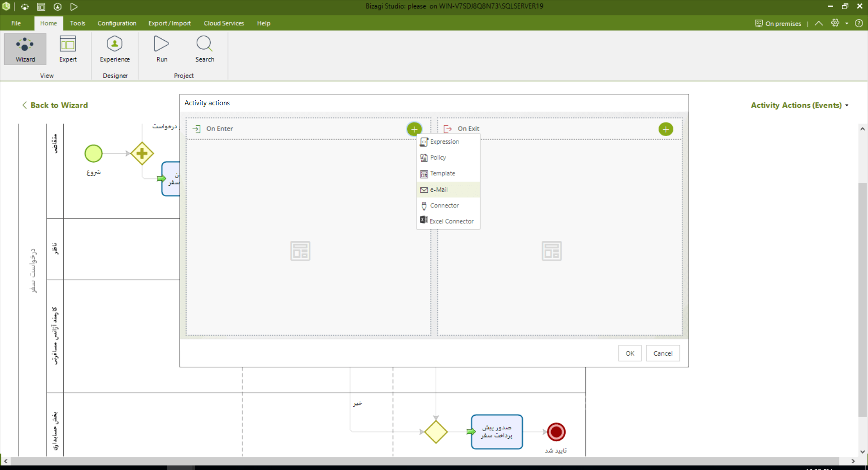Click the quick access modeler icon

(24, 7)
